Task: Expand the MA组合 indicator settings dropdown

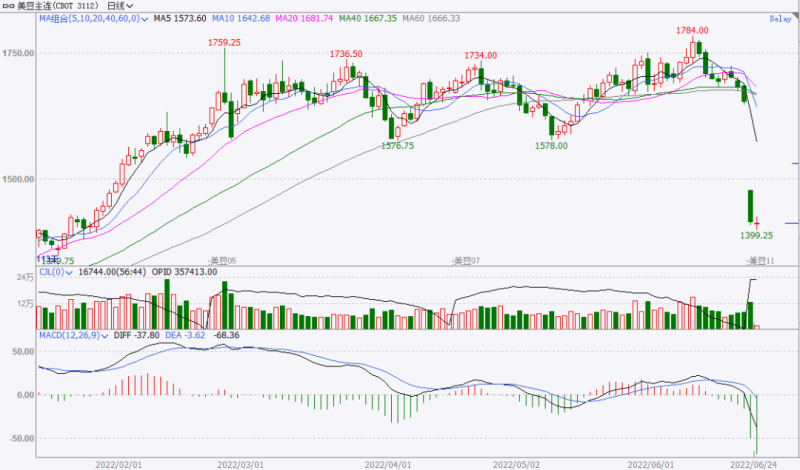Action: (146, 19)
